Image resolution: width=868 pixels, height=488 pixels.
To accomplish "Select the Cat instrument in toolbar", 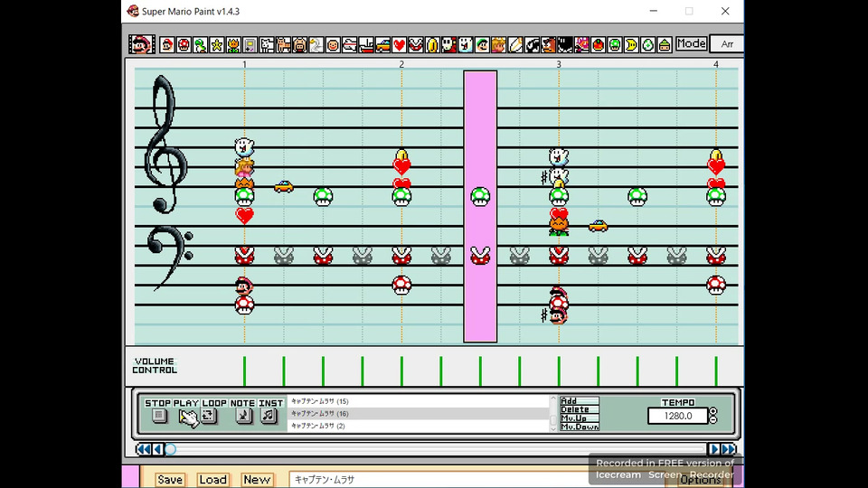I will pos(283,45).
